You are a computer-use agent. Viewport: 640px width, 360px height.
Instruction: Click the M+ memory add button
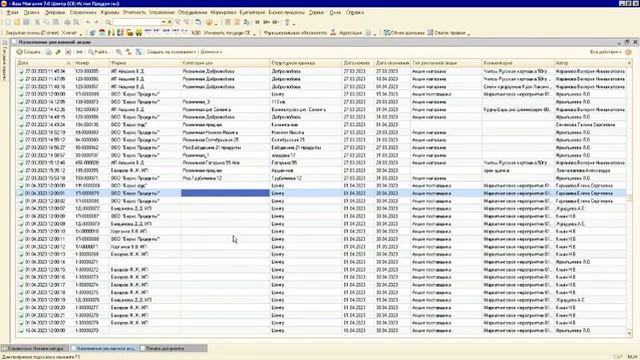pos(266,22)
